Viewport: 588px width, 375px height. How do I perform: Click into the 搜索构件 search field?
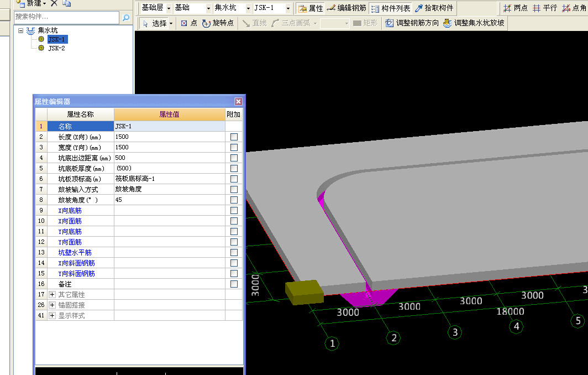pos(66,17)
